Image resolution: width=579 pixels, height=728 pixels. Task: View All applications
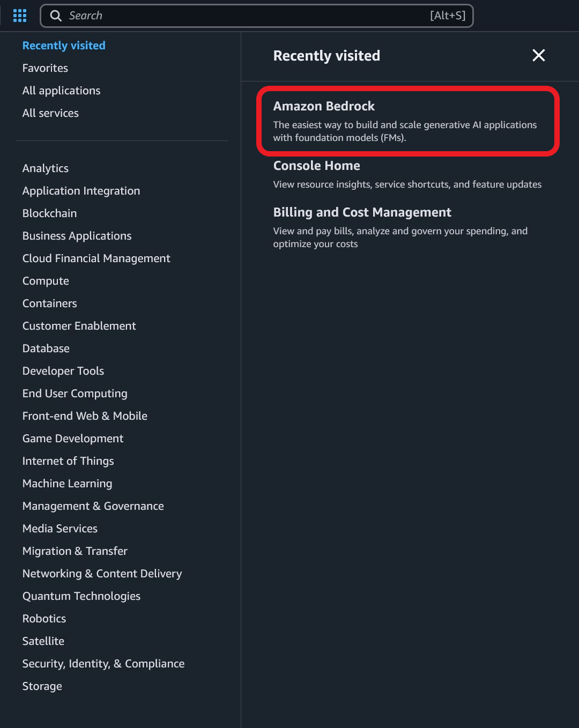[x=61, y=91]
